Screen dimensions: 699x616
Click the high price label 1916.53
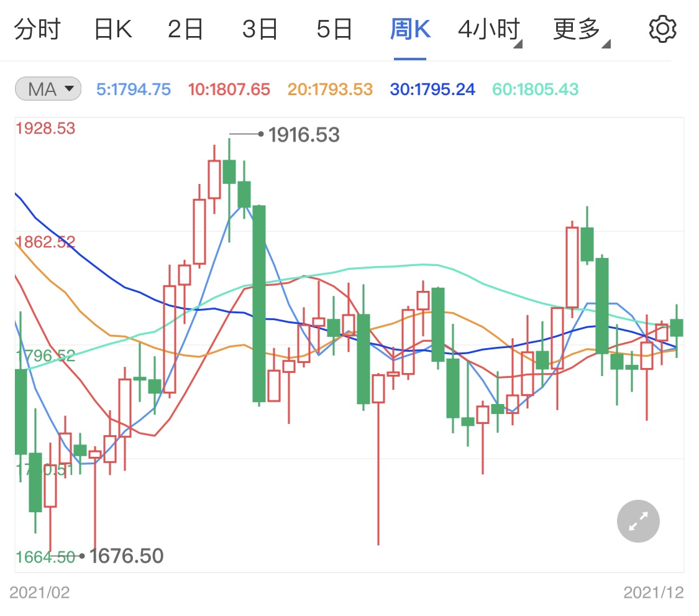[x=304, y=135]
